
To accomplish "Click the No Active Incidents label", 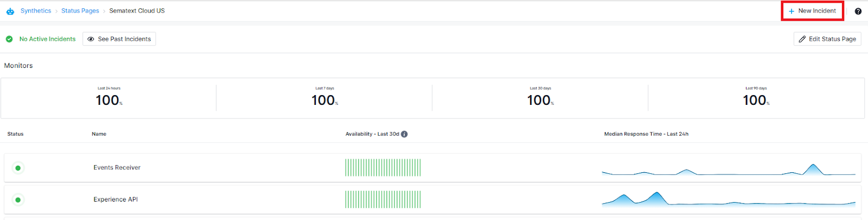I will (x=47, y=39).
